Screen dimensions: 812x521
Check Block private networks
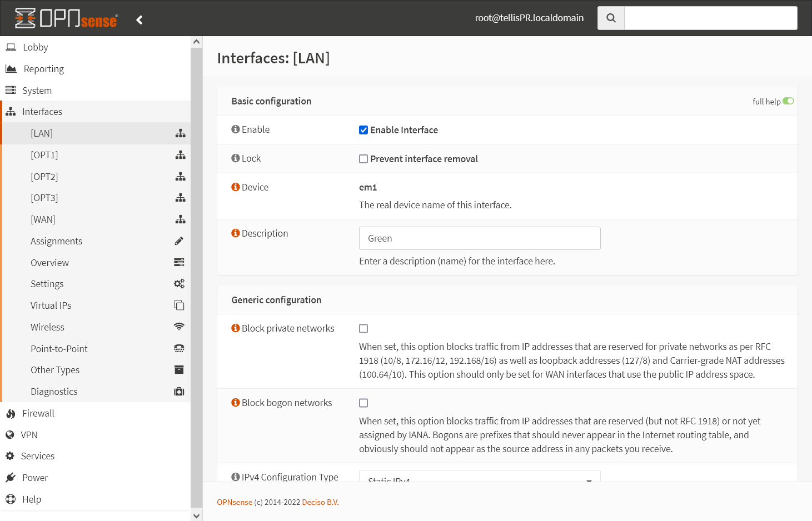pyautogui.click(x=363, y=328)
